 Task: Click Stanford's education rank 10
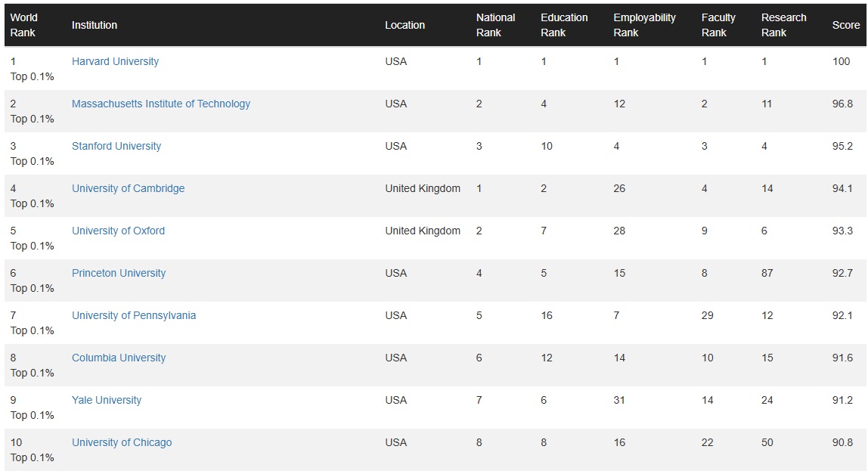pos(547,146)
